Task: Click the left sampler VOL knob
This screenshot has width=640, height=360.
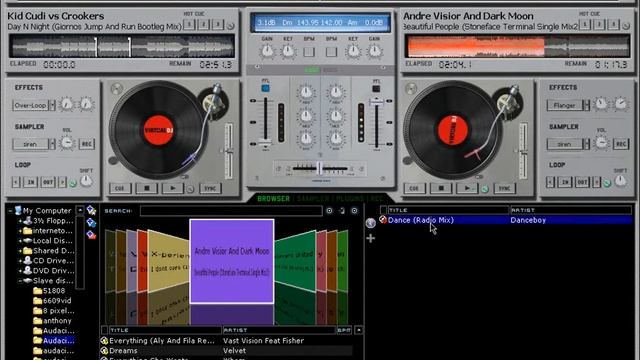Action: pyautogui.click(x=67, y=143)
